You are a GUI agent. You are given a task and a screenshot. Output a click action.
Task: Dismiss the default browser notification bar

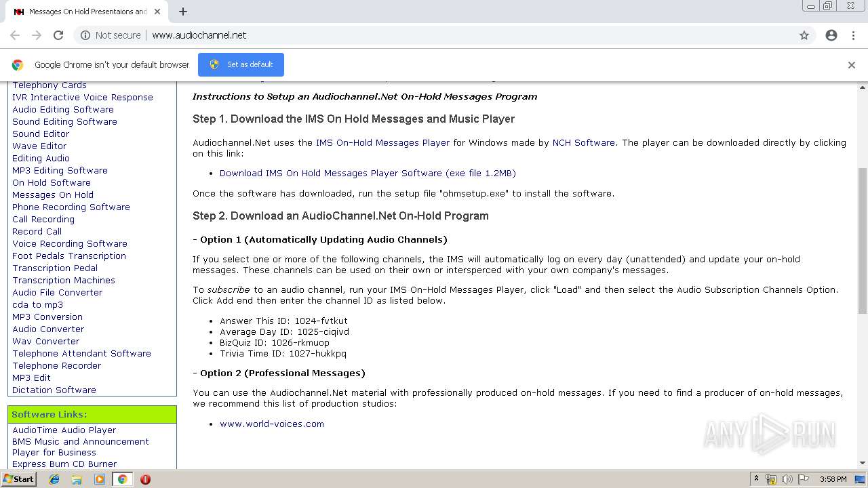tap(852, 65)
